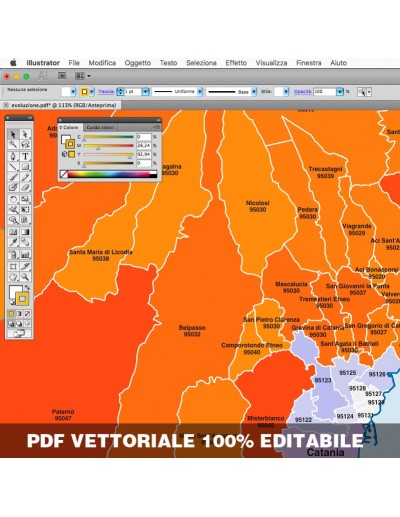Choose the Mesh tool

click(13, 232)
